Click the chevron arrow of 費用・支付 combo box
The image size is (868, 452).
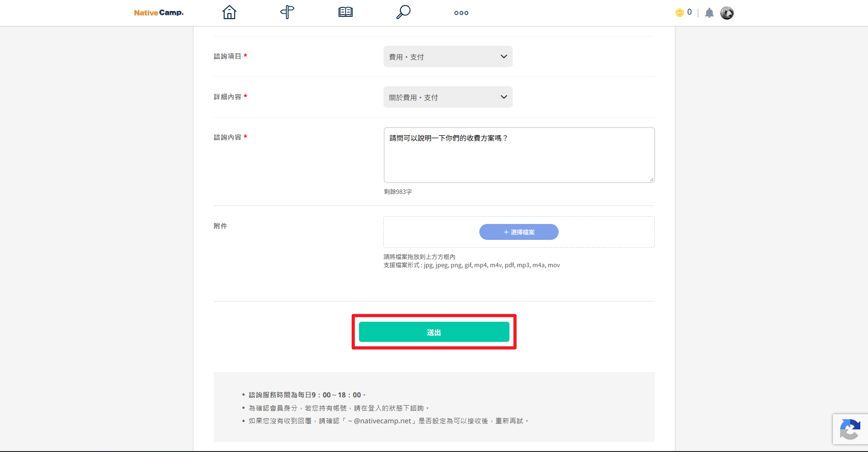click(503, 56)
